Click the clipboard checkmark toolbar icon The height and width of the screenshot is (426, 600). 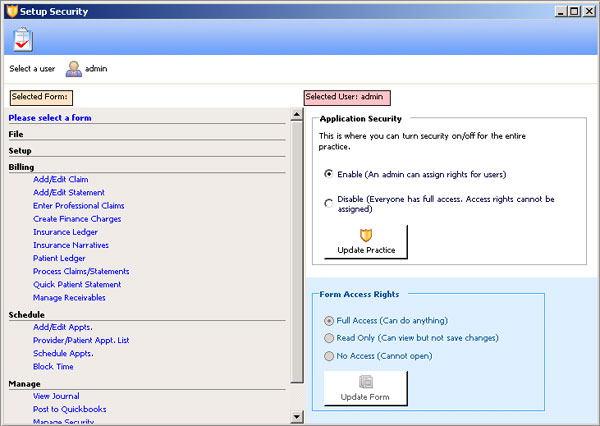tap(23, 40)
